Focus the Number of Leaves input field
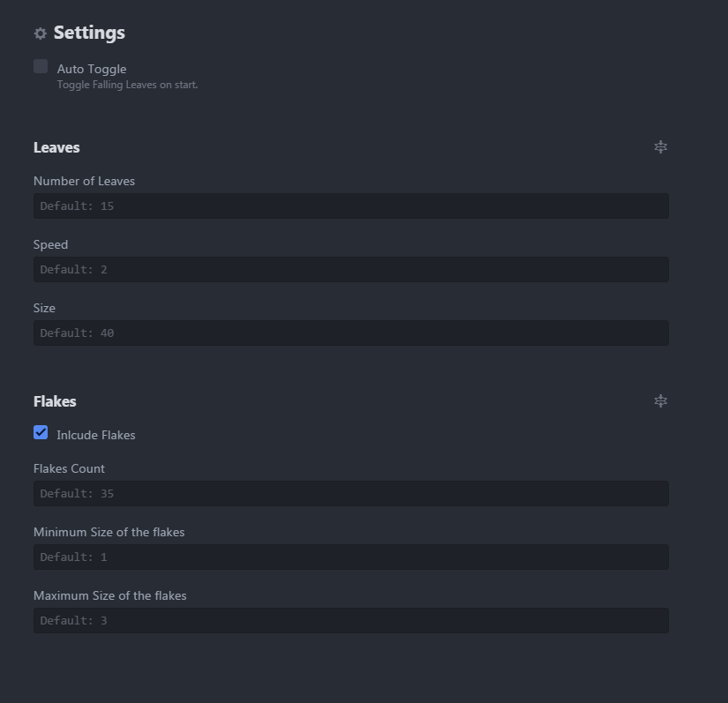Image resolution: width=728 pixels, height=703 pixels. click(x=350, y=206)
